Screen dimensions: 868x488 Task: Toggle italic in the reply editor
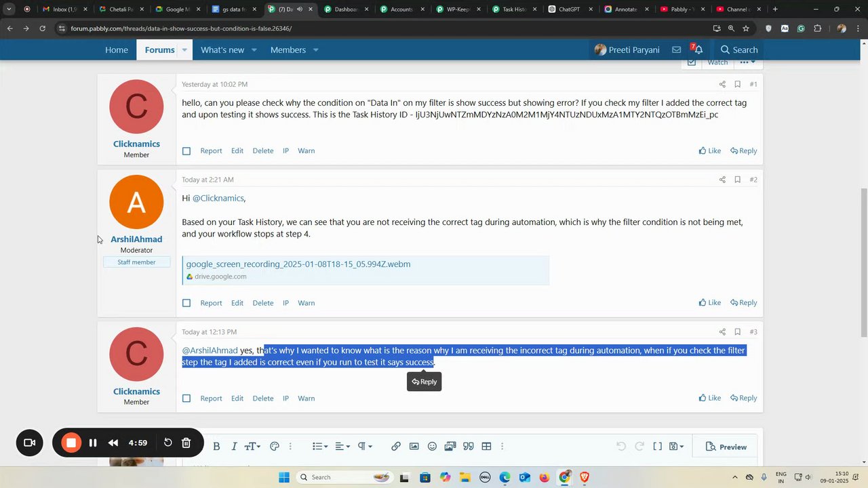coord(234,447)
